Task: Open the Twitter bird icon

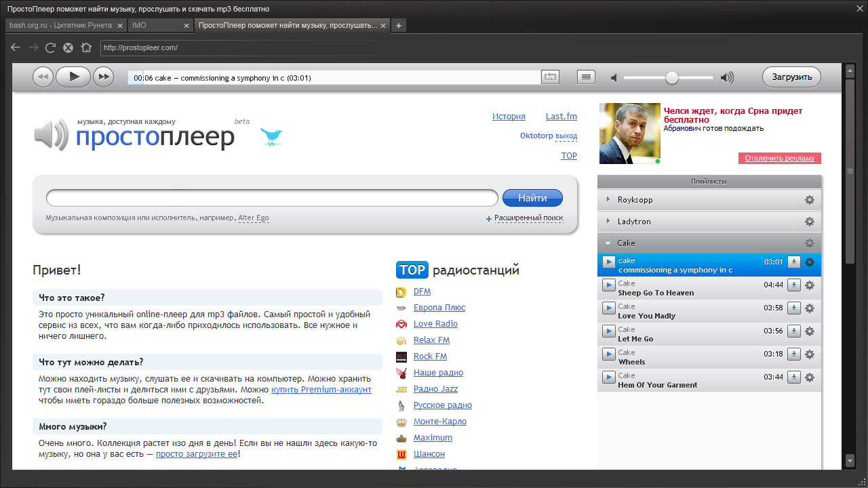Action: point(272,136)
